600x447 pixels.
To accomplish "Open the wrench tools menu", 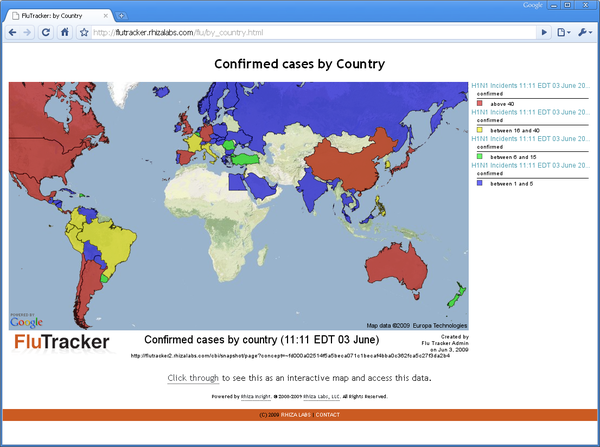I will [x=585, y=33].
